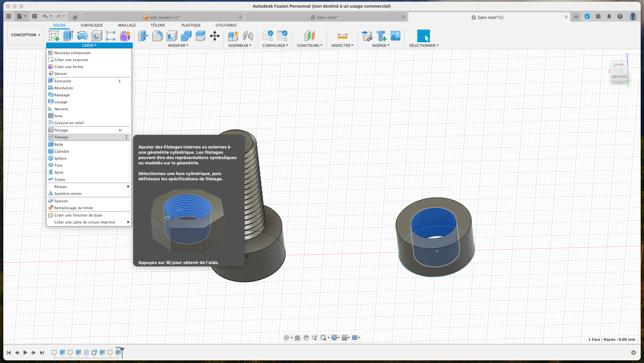The image size is (644, 363).
Task: Choose Filetage from the Créer menu
Action: tap(88, 137)
